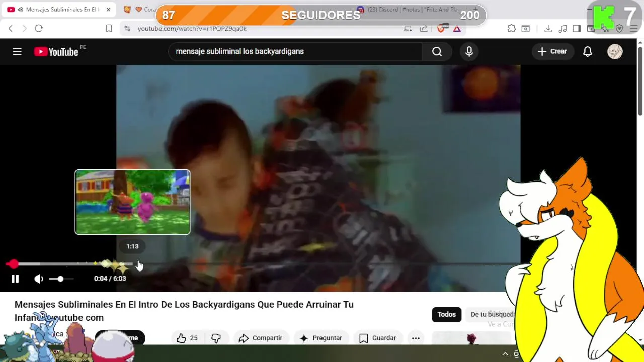This screenshot has height=362, width=644.
Task: Click the share page icon in address bar
Action: 424,29
